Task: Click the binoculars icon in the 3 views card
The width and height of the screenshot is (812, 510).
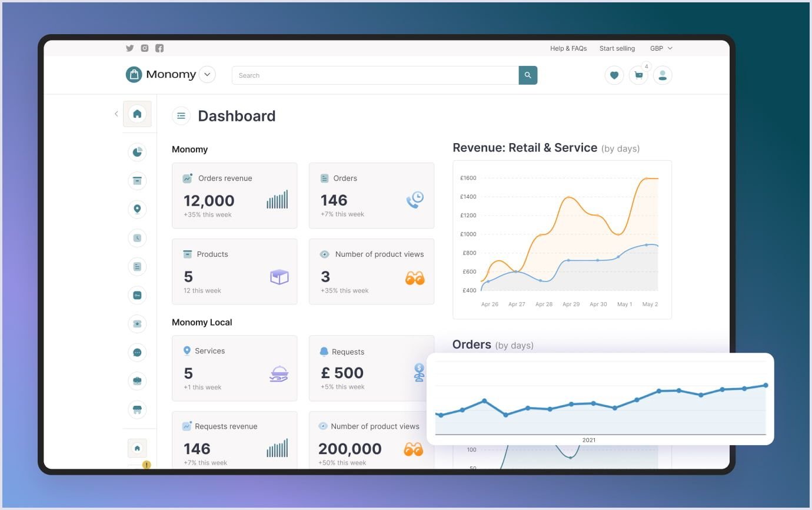Action: point(415,278)
